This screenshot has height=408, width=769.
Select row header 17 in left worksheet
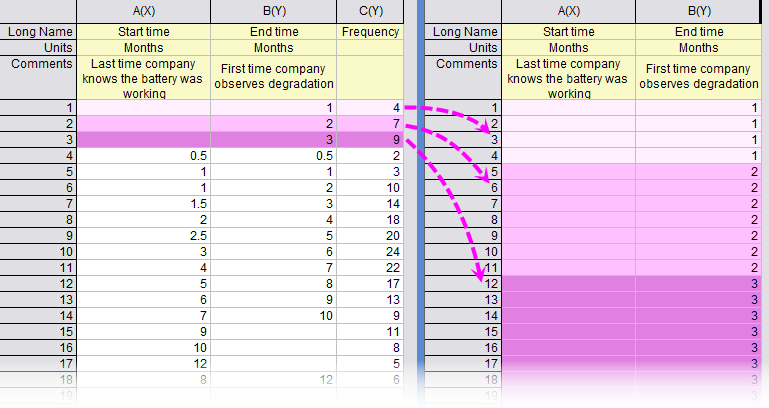[x=38, y=364]
